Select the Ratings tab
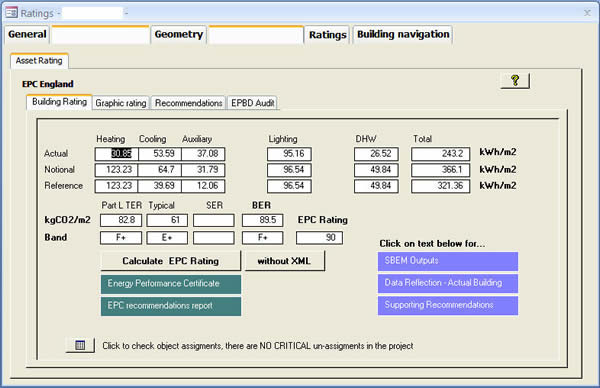The width and height of the screenshot is (600, 388). point(328,35)
